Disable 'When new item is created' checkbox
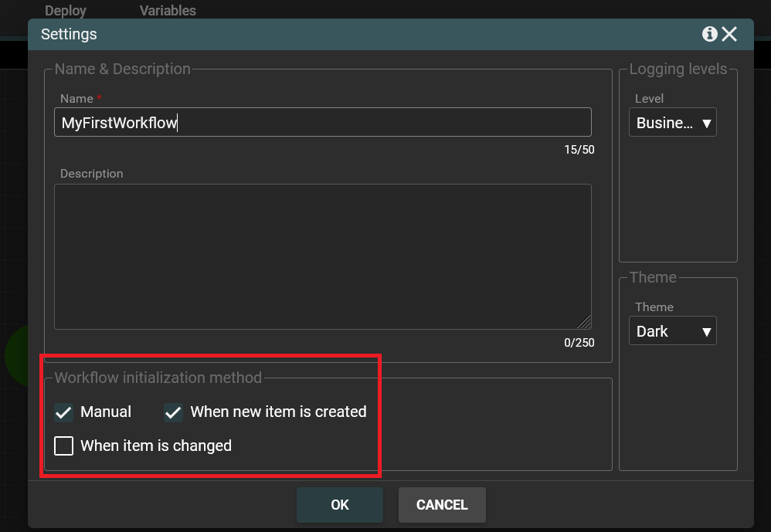This screenshot has height=532, width=771. click(x=174, y=412)
